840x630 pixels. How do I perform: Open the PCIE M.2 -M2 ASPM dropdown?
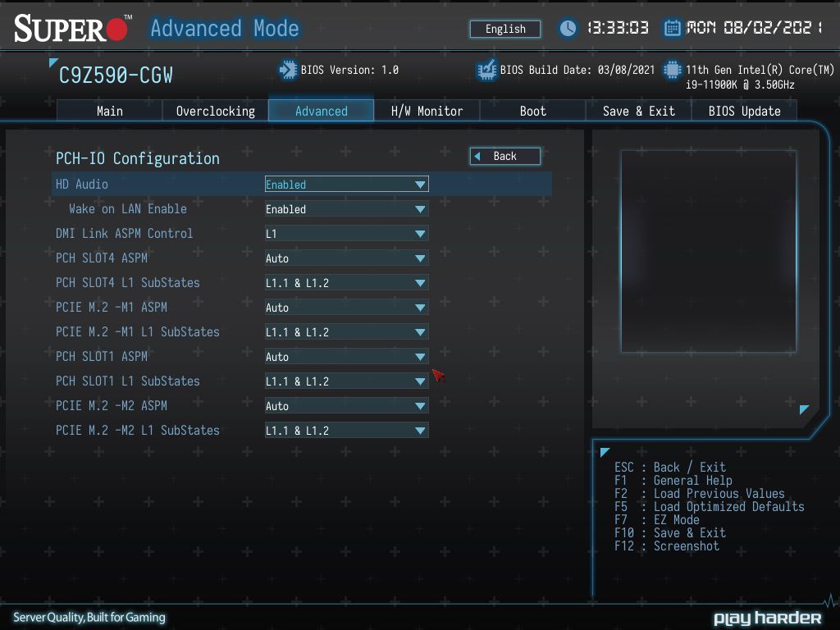[x=347, y=406]
